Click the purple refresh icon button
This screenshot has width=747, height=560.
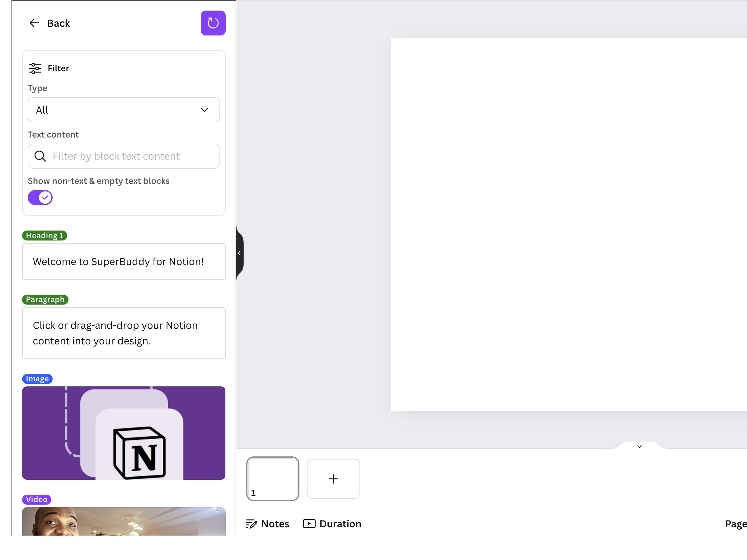point(213,23)
